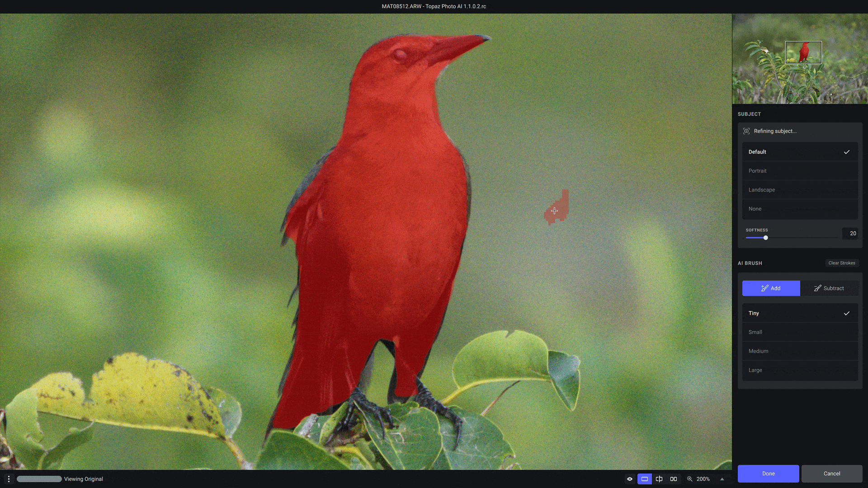
Task: Click the Softness slider handle
Action: click(x=765, y=238)
